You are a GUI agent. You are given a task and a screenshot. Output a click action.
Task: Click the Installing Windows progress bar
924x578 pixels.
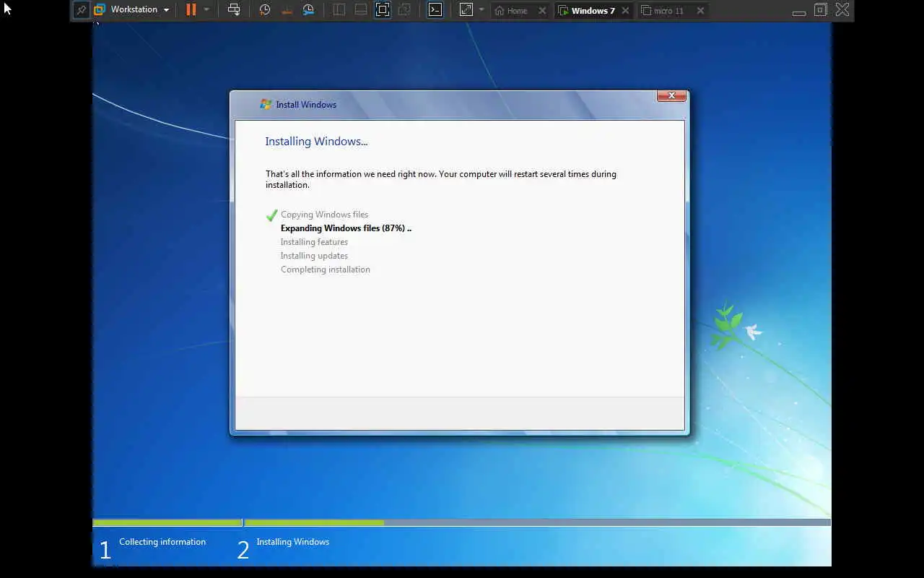click(537, 522)
